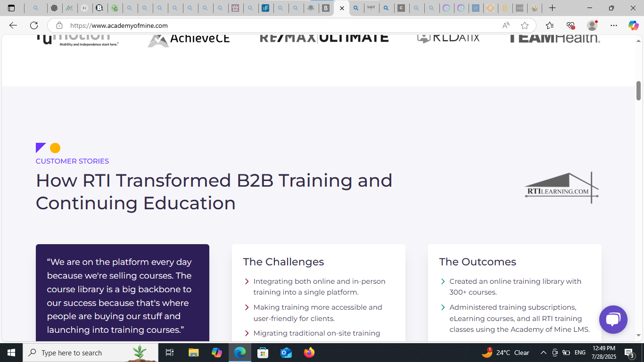View site information lock icon
The image size is (644, 362).
pos(59,25)
